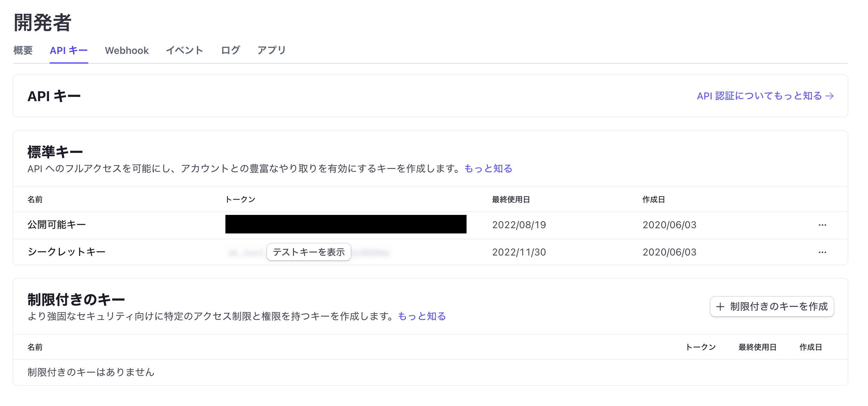Stay on the API キー tab

coord(69,50)
